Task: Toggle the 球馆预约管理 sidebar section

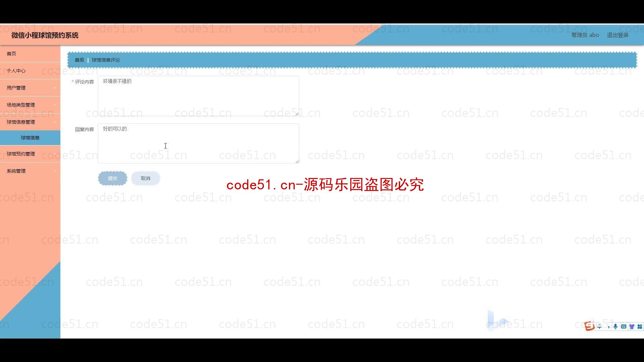Action: (x=30, y=154)
